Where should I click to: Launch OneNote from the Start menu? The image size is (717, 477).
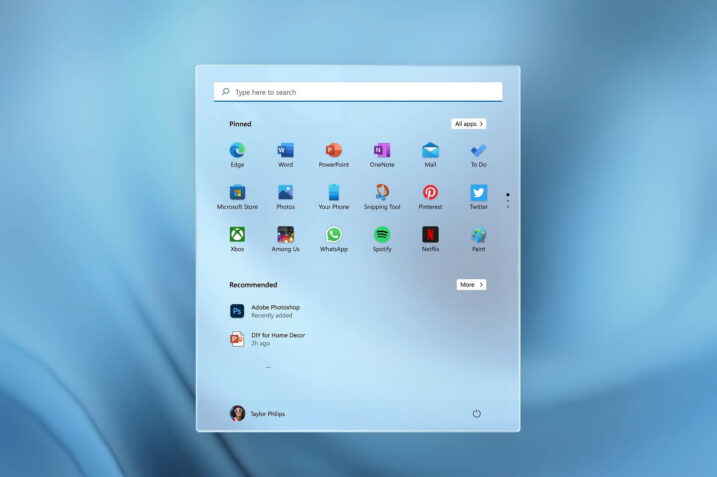click(382, 151)
